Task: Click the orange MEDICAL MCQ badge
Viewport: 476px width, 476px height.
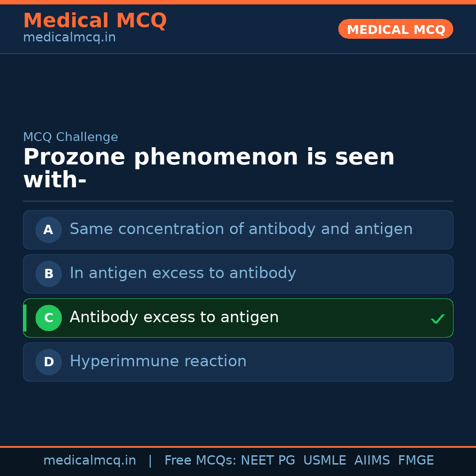Action: [x=395, y=29]
